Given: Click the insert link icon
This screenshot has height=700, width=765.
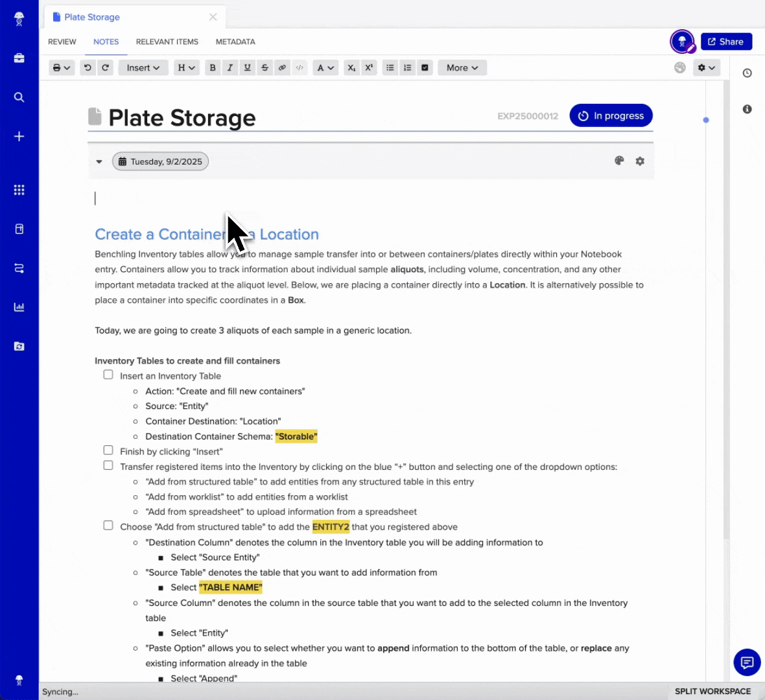Looking at the screenshot, I should click(282, 67).
